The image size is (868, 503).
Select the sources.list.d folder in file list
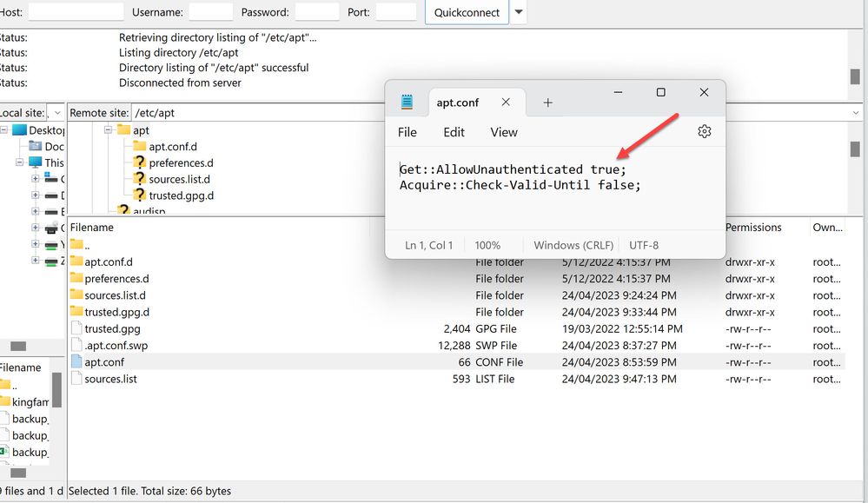[115, 295]
